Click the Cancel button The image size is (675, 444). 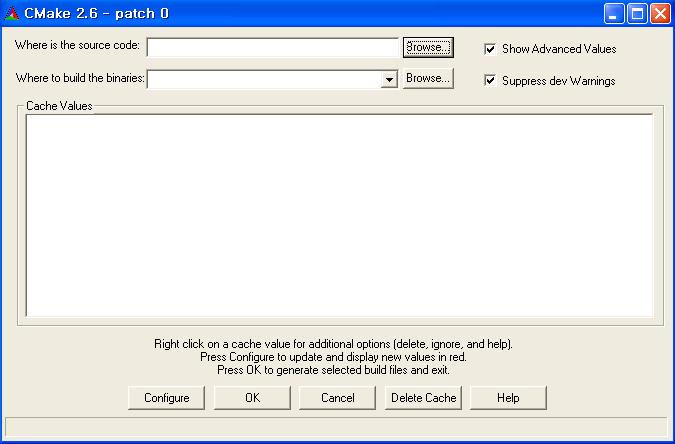338,397
